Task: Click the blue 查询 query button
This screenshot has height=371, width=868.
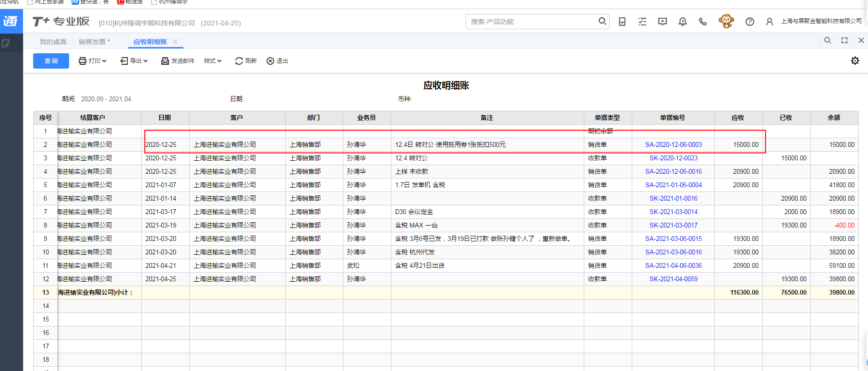Action: click(x=51, y=61)
